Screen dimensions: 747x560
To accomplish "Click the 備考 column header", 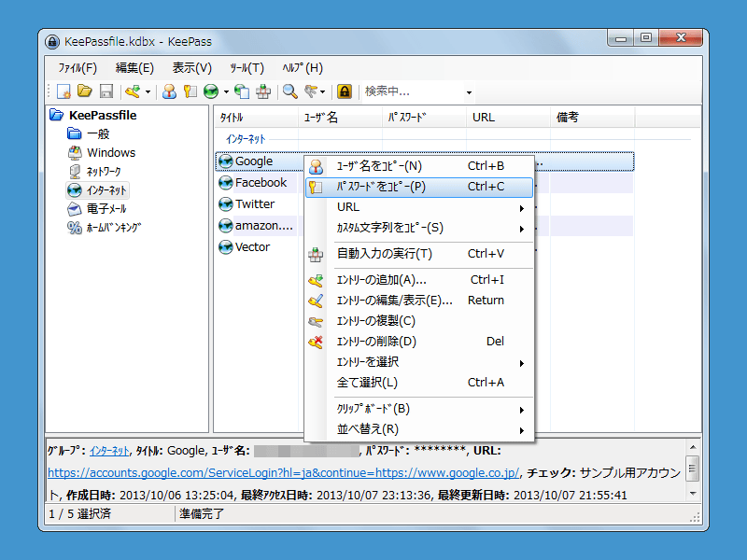I will (592, 118).
